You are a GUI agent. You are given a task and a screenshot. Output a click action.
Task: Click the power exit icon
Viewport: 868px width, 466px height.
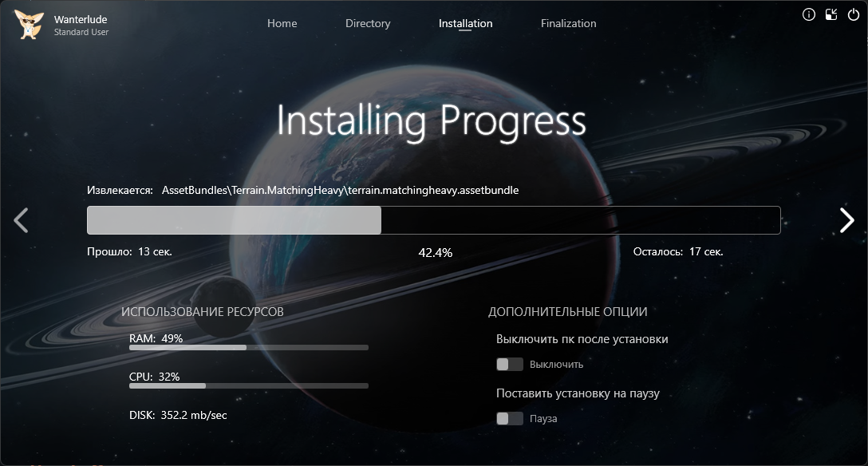853,14
